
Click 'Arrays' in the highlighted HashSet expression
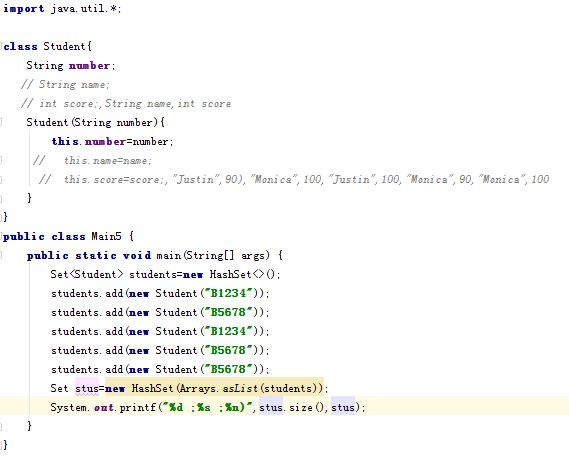198,389
